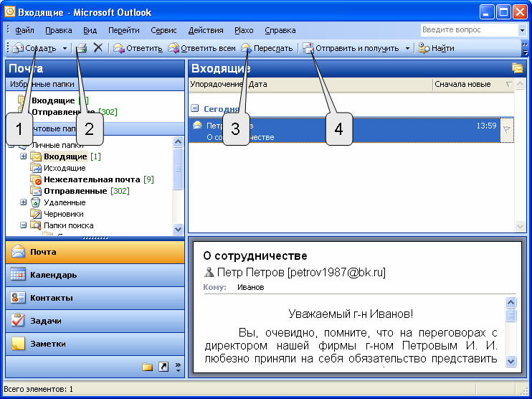The height and width of the screenshot is (399, 532).
Task: Open the Действия menu
Action: point(206,30)
